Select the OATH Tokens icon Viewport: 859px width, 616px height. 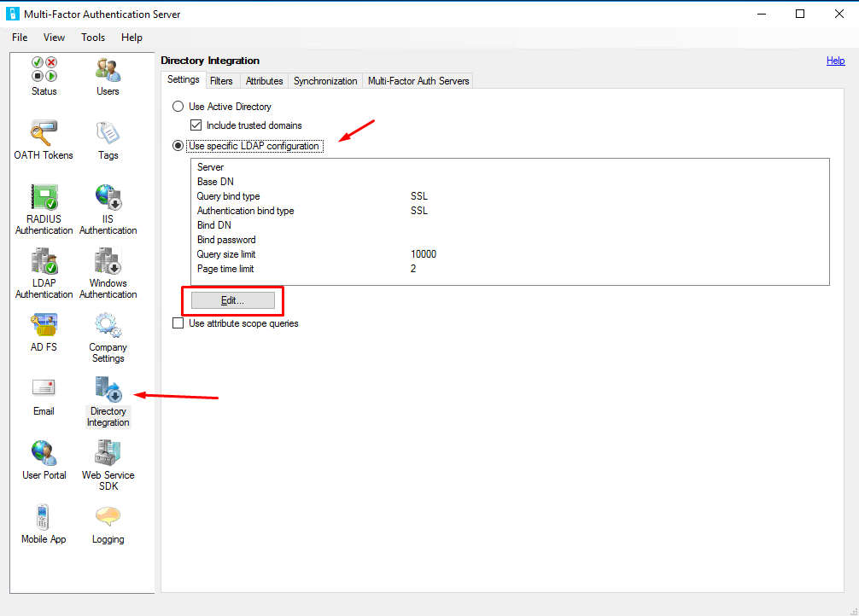(x=44, y=132)
